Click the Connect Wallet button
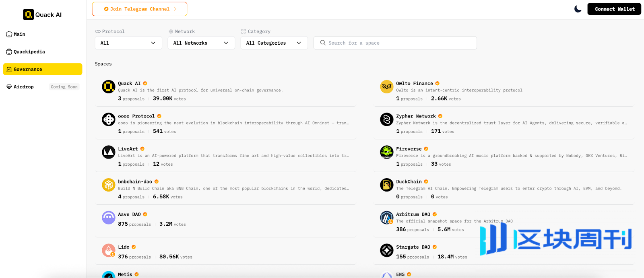 click(614, 9)
